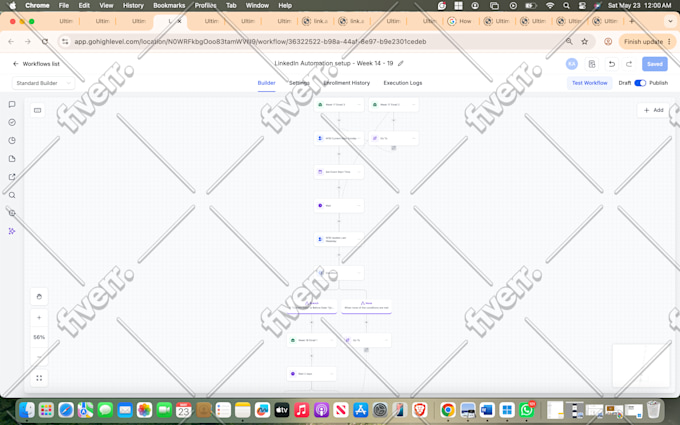680x425 pixels.
Task: Open the Standard Builder dropdown
Action: 43,83
